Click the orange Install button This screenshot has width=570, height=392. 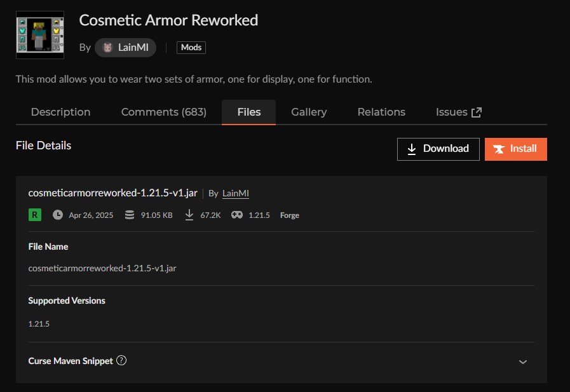pos(515,149)
